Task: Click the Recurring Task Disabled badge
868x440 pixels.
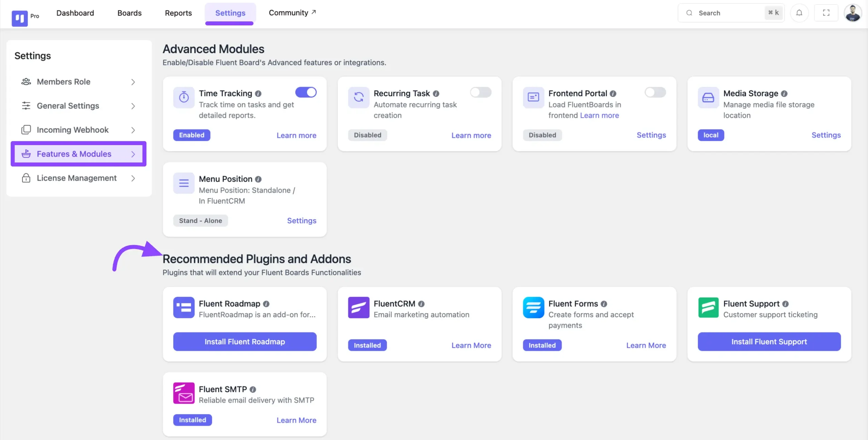Action: [x=368, y=135]
